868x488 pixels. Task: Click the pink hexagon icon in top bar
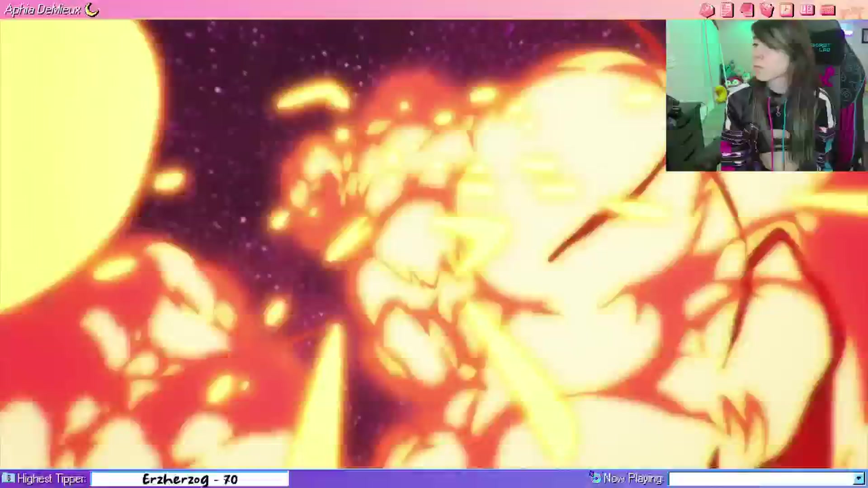707,10
